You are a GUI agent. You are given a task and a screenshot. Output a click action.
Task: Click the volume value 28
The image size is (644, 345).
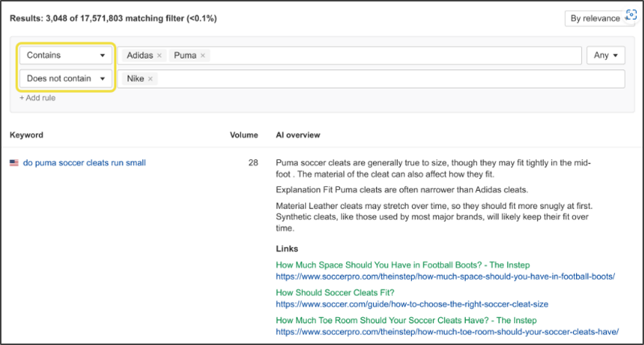(253, 163)
